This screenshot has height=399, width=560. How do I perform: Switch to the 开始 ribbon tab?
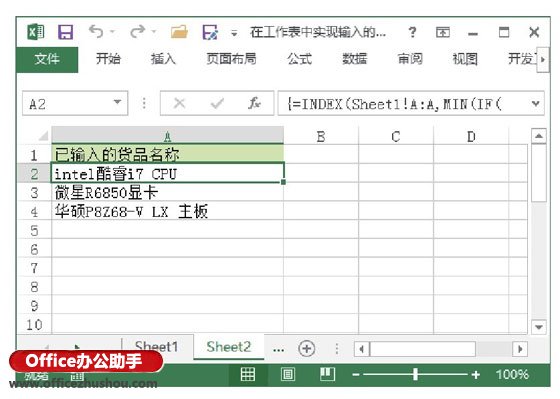(x=108, y=59)
